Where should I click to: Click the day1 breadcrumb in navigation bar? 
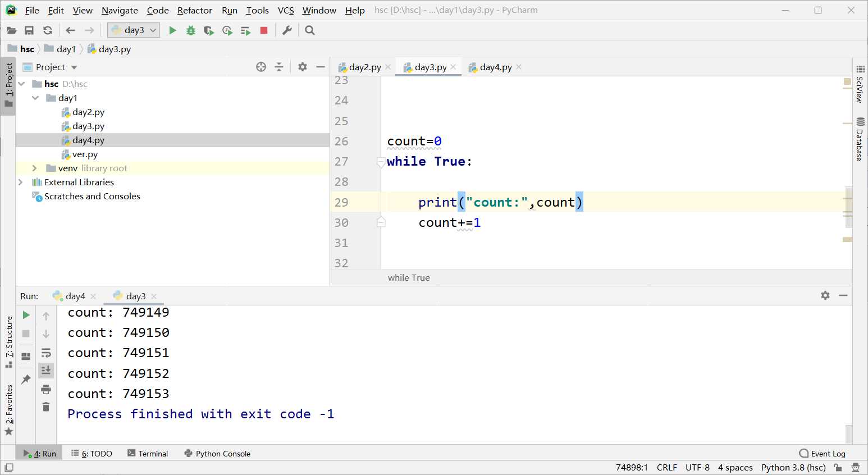click(61, 49)
